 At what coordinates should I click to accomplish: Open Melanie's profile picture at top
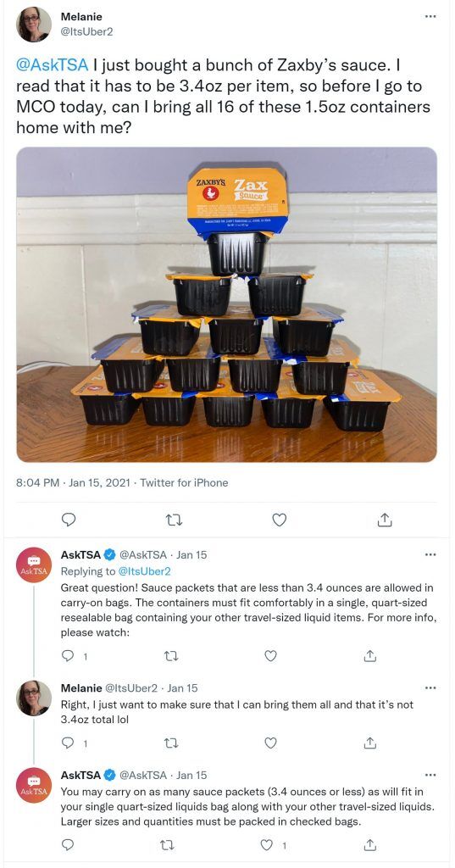point(34,25)
